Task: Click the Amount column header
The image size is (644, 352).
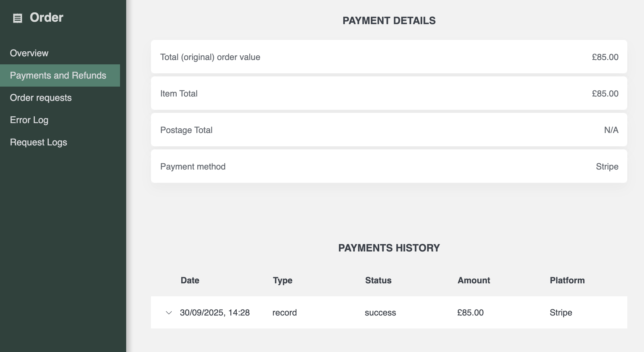Action: (x=474, y=280)
